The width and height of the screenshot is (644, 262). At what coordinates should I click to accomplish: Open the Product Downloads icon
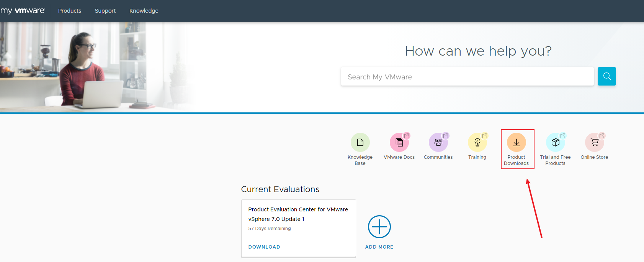pos(516,142)
